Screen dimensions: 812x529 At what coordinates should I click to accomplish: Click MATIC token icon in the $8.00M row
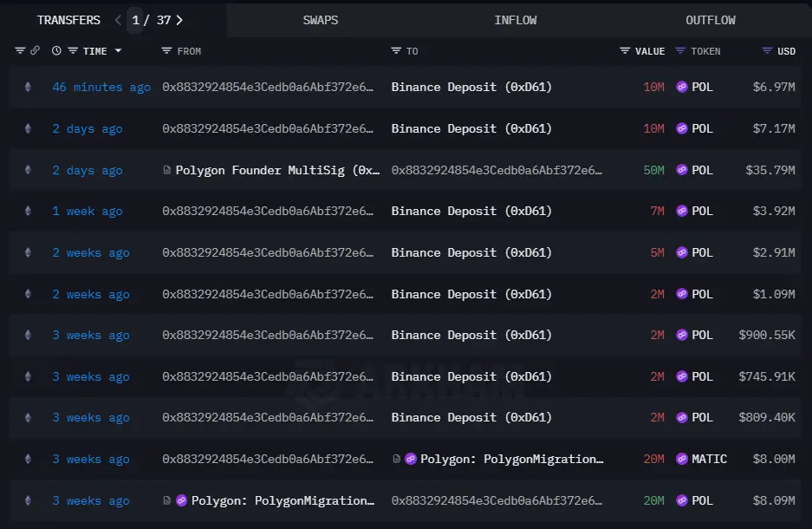tap(681, 460)
